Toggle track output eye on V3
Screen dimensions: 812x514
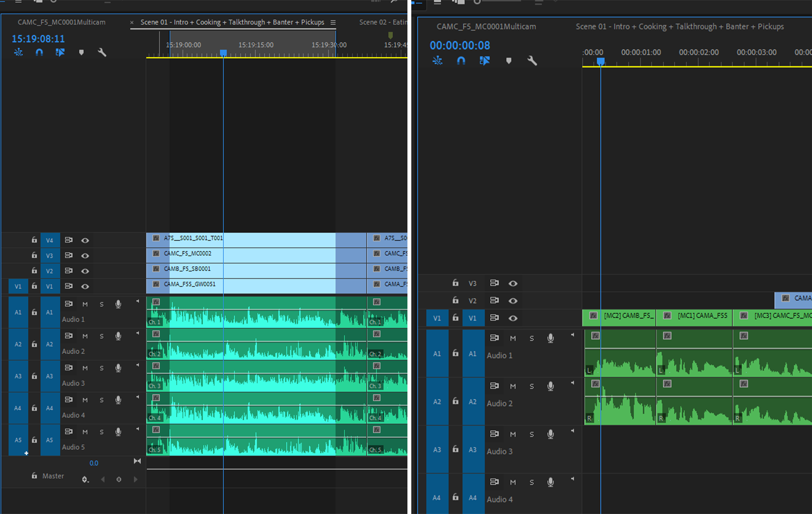click(x=85, y=255)
